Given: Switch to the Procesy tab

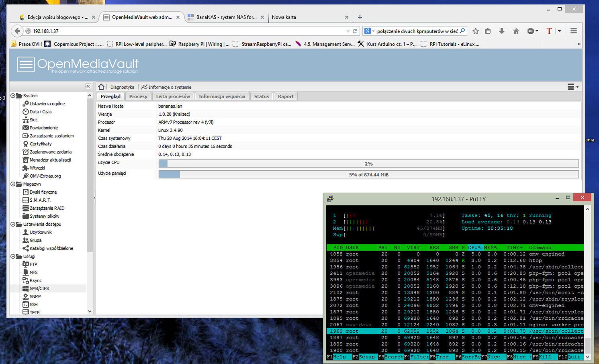Looking at the screenshot, I should point(138,96).
